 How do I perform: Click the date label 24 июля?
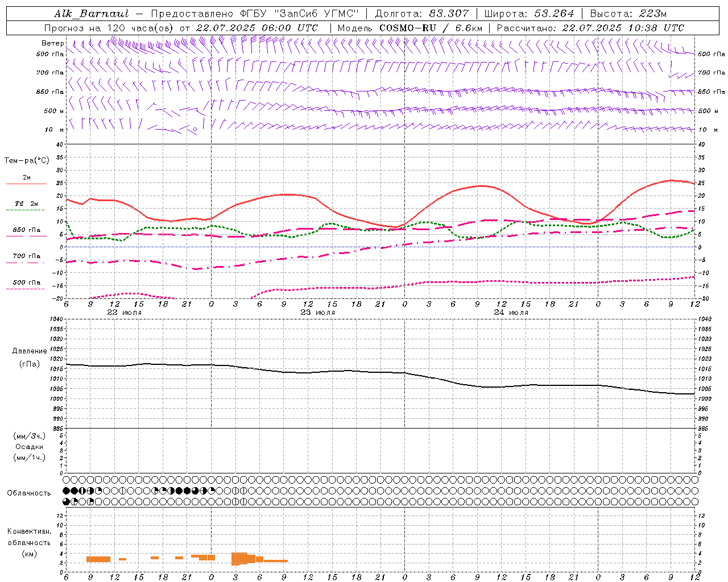click(511, 313)
